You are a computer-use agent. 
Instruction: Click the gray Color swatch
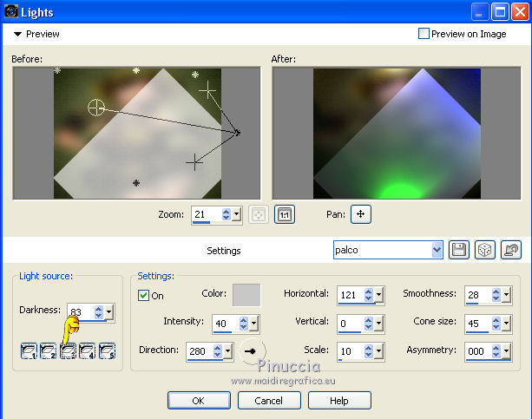246,295
